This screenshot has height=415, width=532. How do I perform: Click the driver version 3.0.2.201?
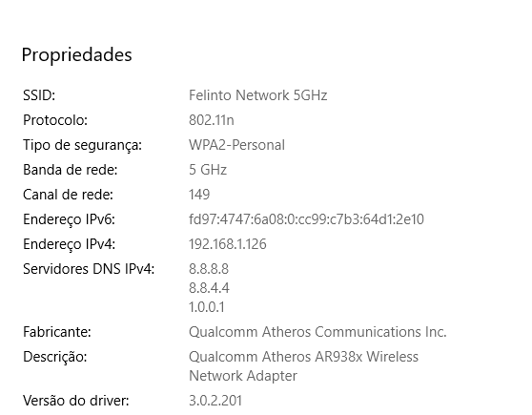[215, 401]
